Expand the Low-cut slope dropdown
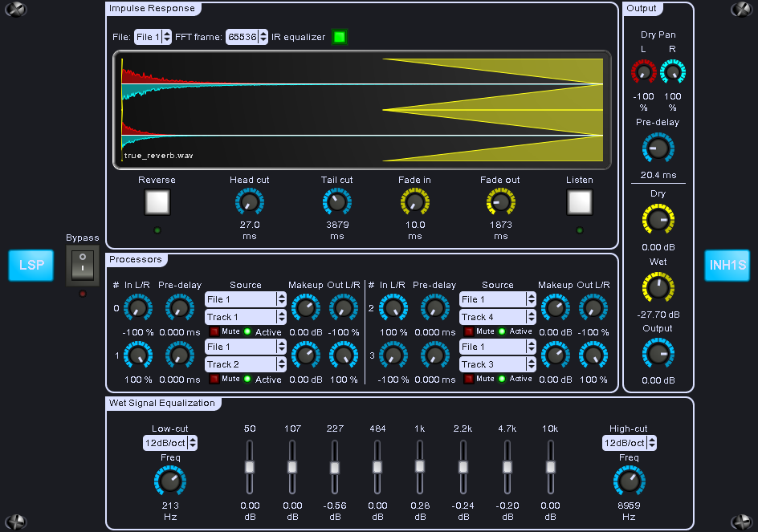Image resolution: width=758 pixels, height=532 pixels. (169, 443)
